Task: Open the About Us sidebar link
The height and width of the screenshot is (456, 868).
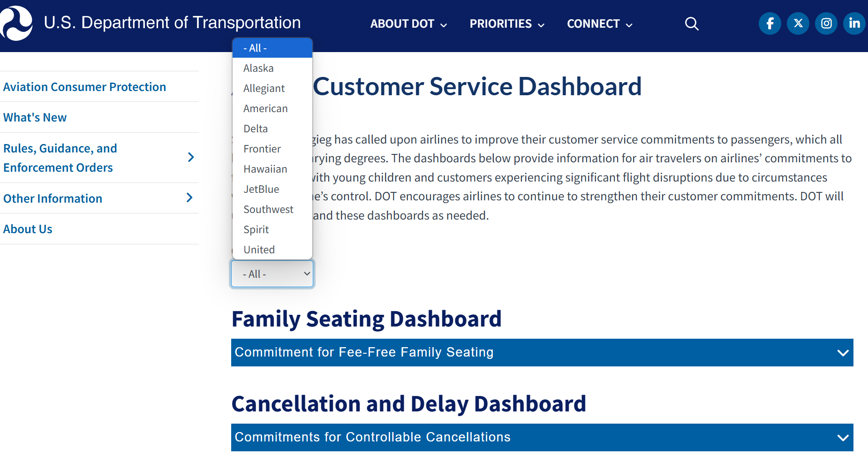Action: coord(28,229)
